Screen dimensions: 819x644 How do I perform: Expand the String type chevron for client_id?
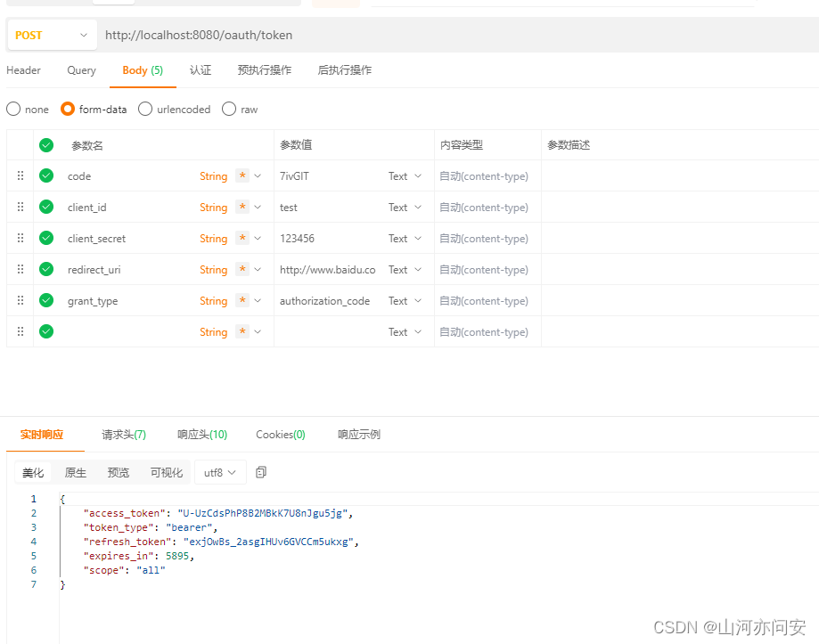point(258,208)
